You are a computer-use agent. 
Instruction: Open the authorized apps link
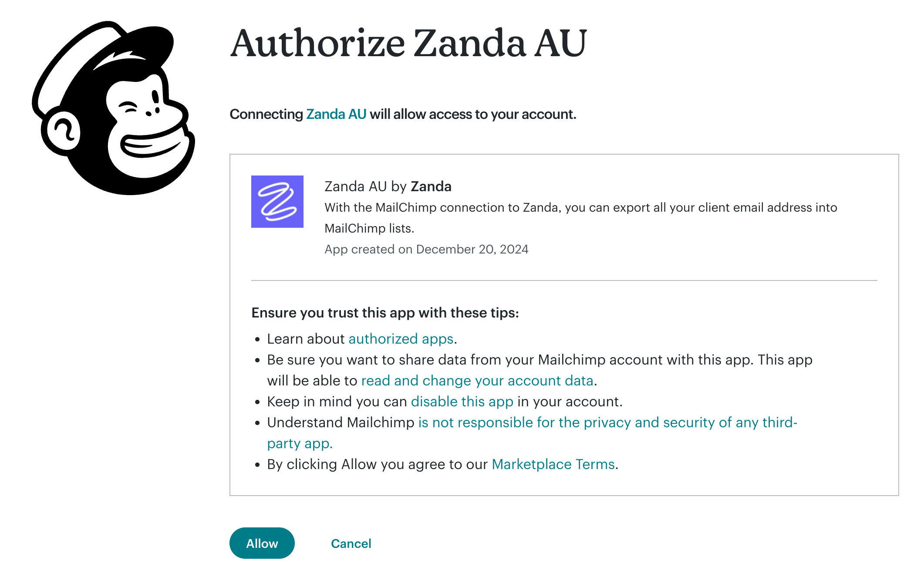[x=401, y=339]
